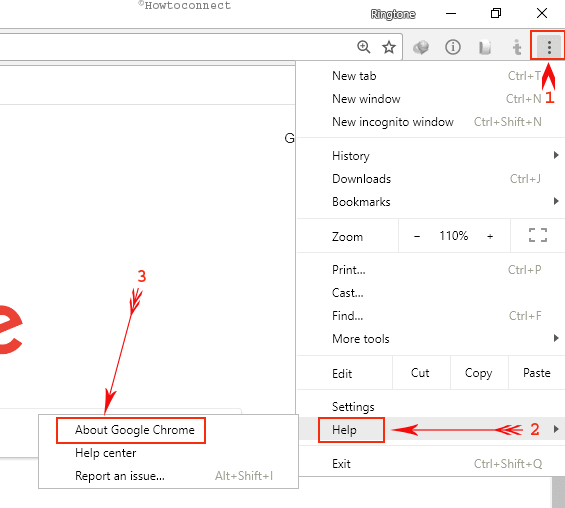
Task: Choose New window menu item
Action: [x=431, y=99]
